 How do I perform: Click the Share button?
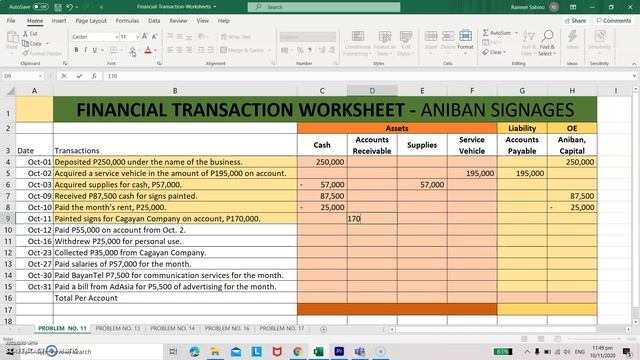(x=576, y=20)
